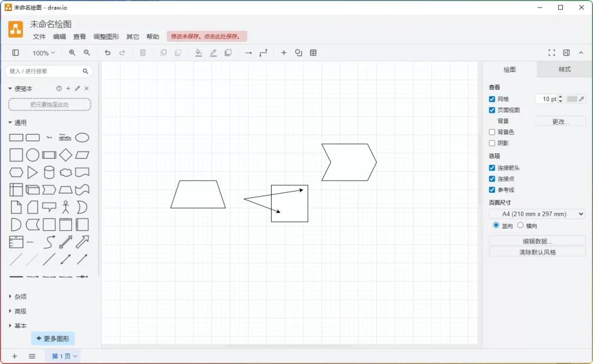Select the Line Color pencil icon
This screenshot has width=593, height=364.
click(x=214, y=53)
